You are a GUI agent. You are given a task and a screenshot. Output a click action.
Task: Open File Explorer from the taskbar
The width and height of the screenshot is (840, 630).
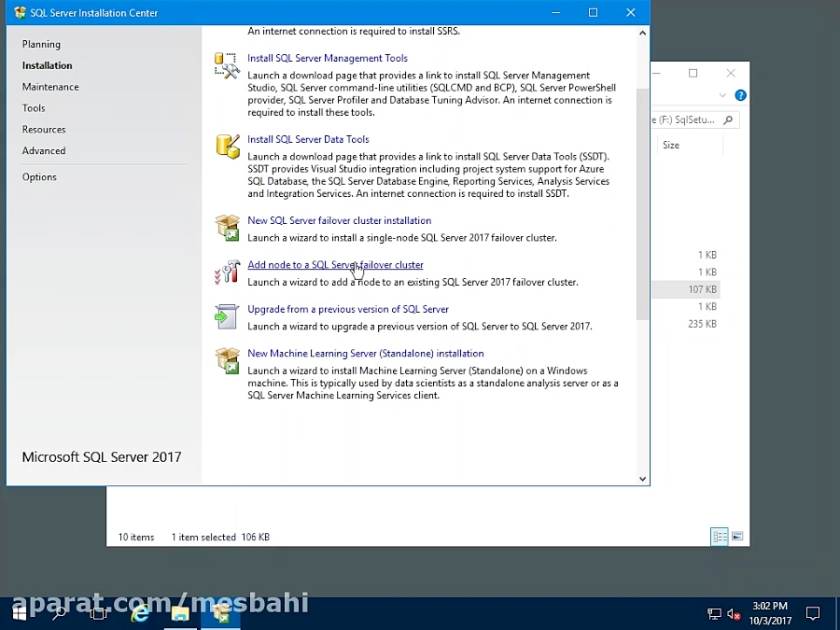[x=180, y=613]
